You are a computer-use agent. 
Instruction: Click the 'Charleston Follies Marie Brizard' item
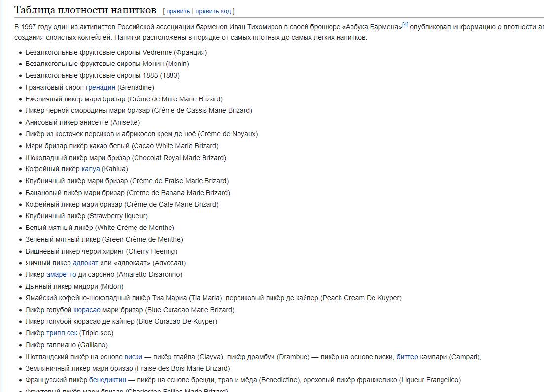[x=126, y=390]
